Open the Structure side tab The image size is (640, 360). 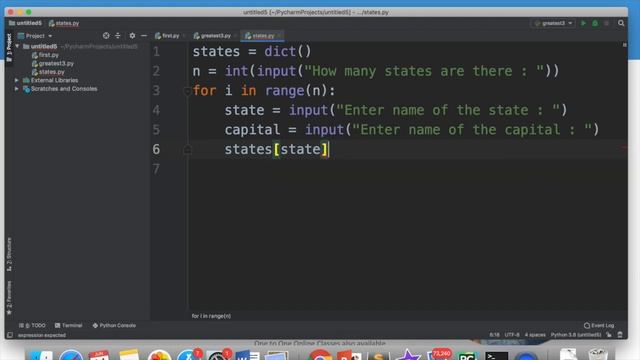point(9,254)
